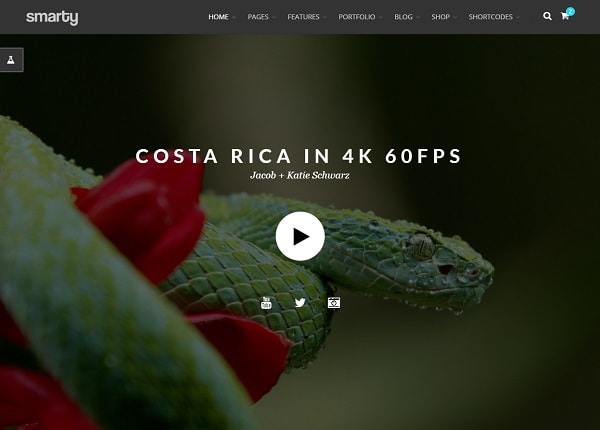Click the camera social icon

[x=334, y=303]
